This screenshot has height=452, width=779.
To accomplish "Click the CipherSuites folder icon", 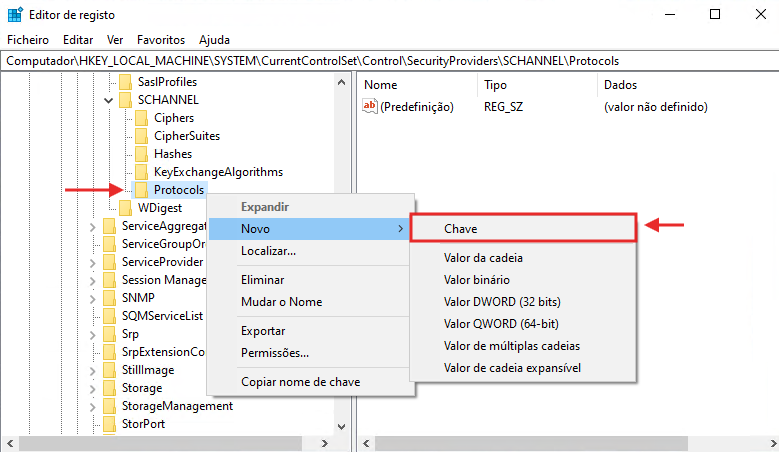I will coord(141,136).
